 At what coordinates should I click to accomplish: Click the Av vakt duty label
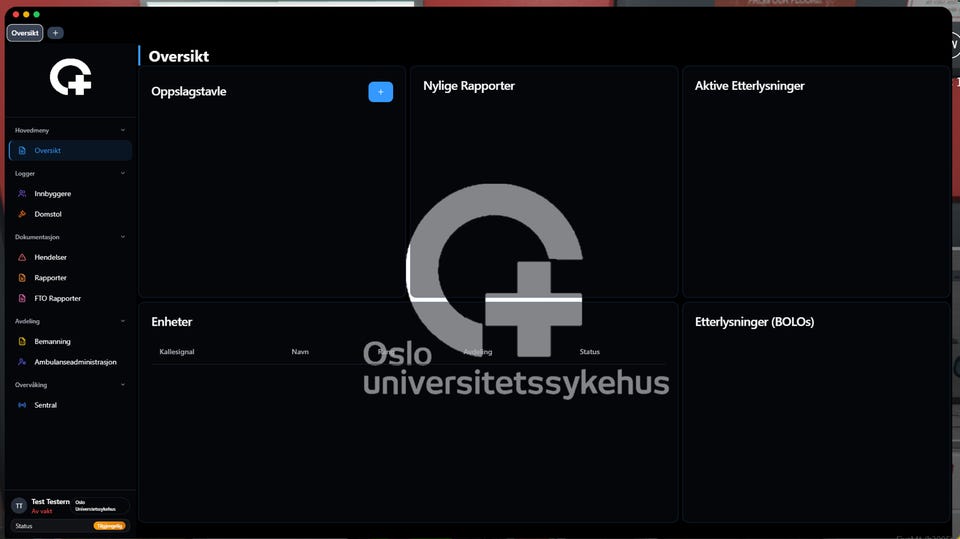click(42, 511)
